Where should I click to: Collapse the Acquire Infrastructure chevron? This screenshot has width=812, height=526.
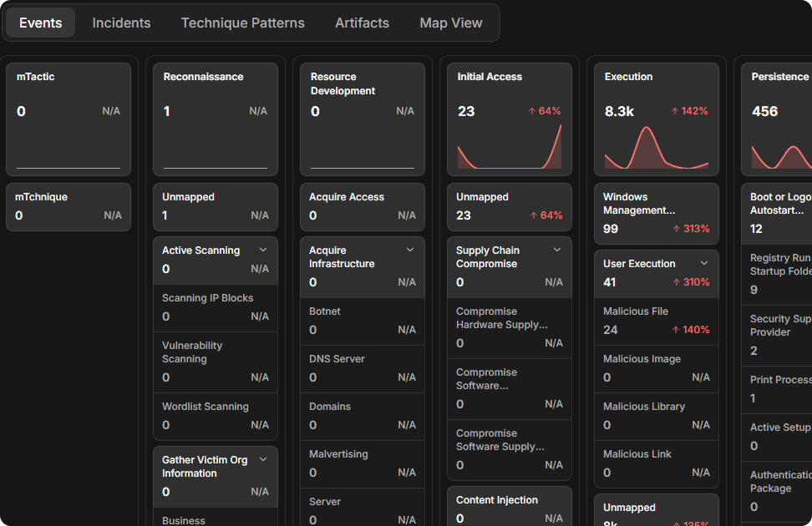410,250
